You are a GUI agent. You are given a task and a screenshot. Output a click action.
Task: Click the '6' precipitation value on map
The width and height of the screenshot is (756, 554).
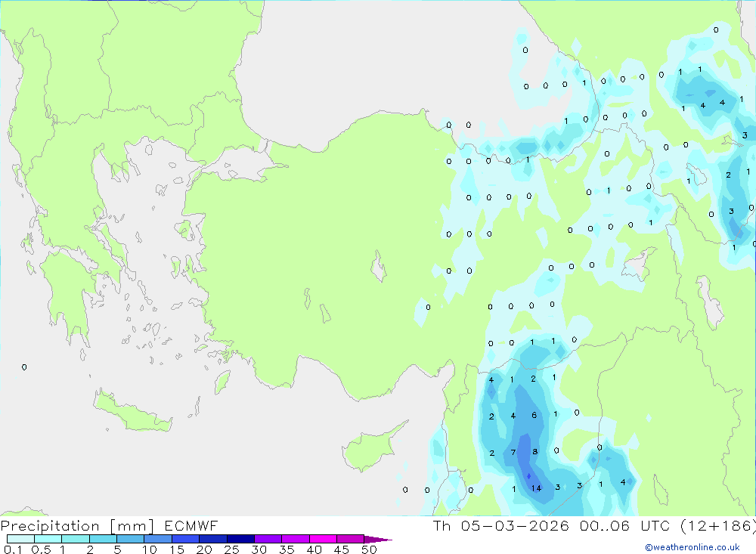tap(534, 415)
